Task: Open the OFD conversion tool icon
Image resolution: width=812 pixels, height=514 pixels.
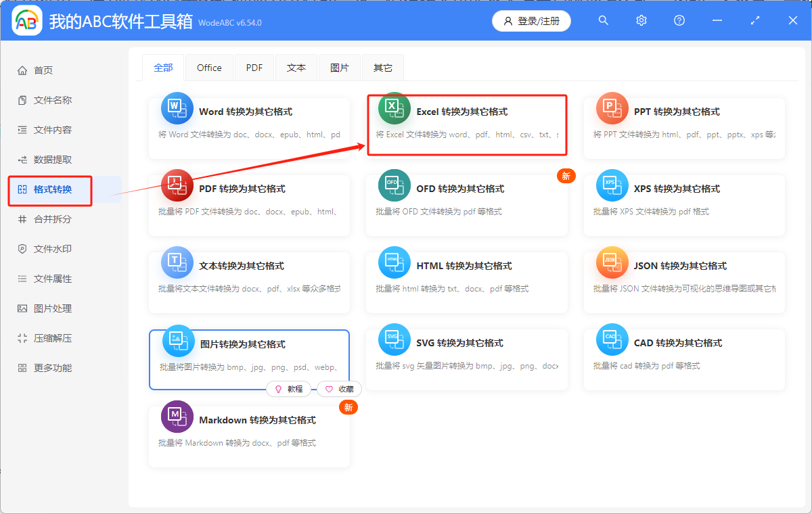Action: [394, 185]
